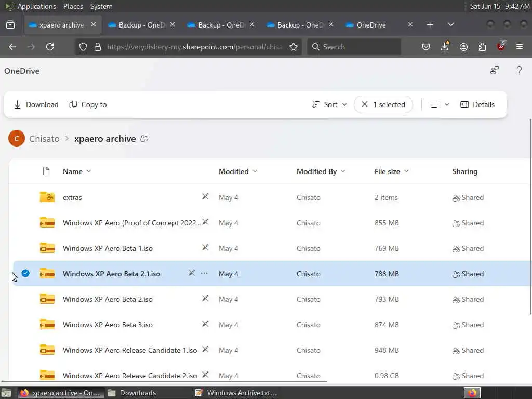This screenshot has height=399, width=532.
Task: Open the Firefox account icon
Action: pos(463,47)
